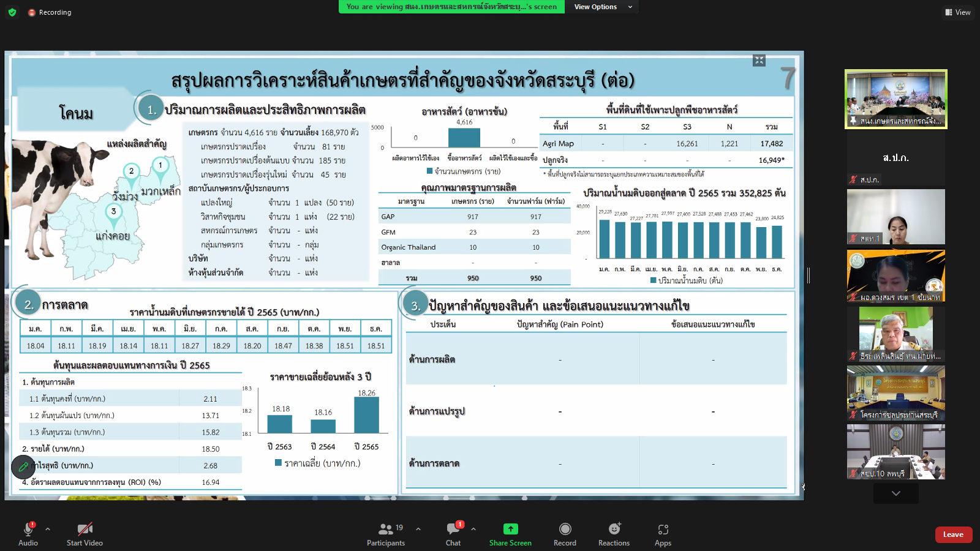Turn on camera with Start Video
The height and width of the screenshot is (551, 980).
tap(85, 534)
